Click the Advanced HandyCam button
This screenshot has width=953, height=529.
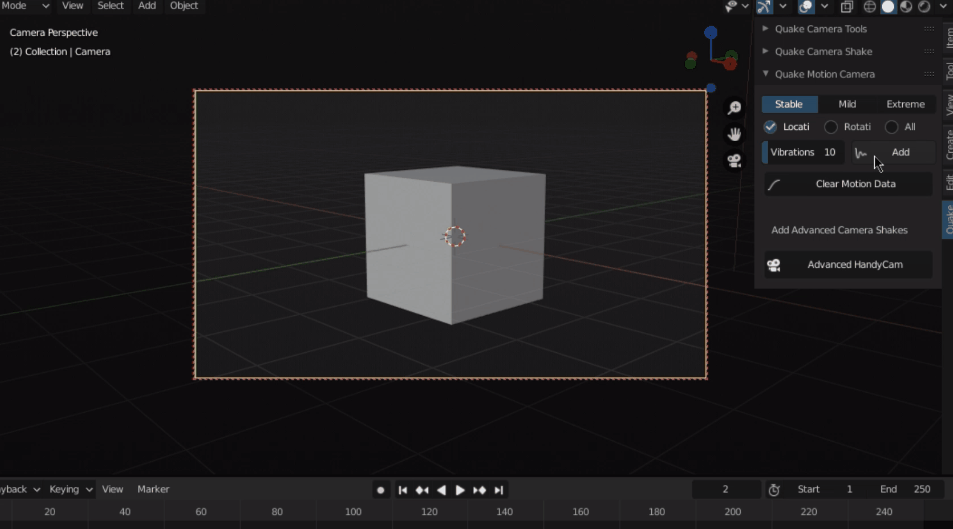click(x=848, y=265)
